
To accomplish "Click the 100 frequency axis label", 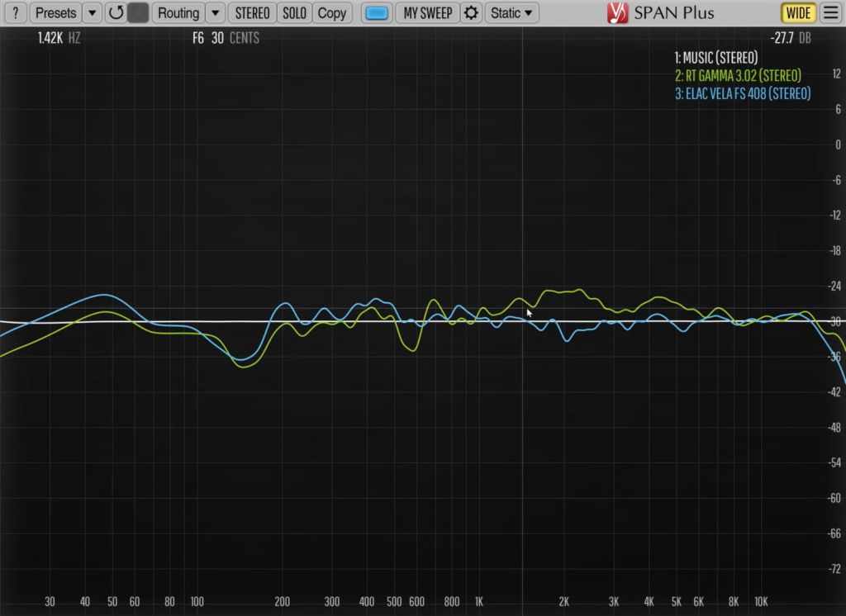I will click(x=197, y=601).
